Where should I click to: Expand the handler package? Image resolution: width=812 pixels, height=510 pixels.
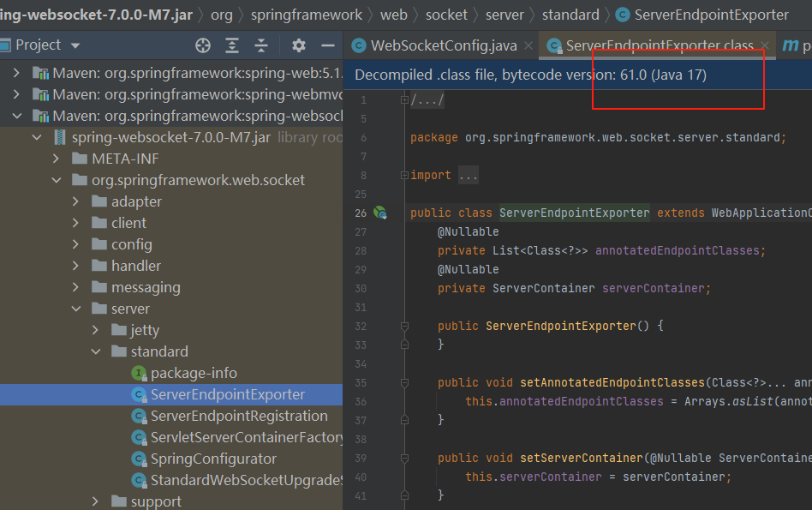click(75, 266)
